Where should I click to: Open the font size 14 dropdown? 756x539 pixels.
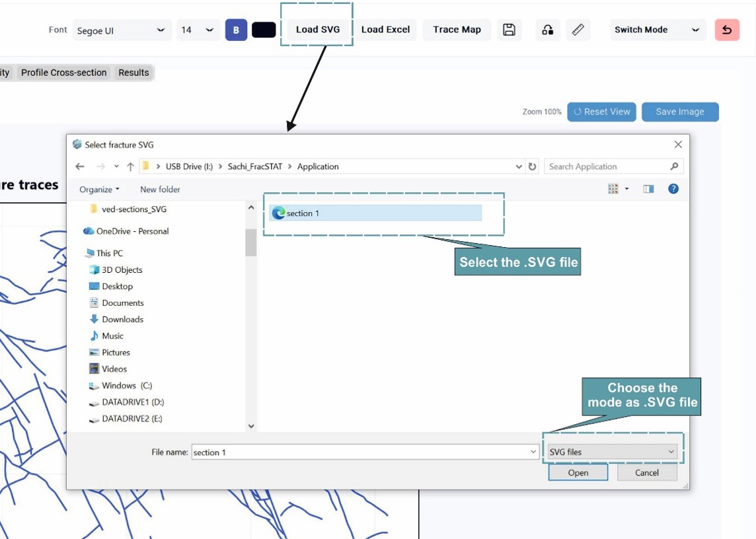pyautogui.click(x=198, y=30)
